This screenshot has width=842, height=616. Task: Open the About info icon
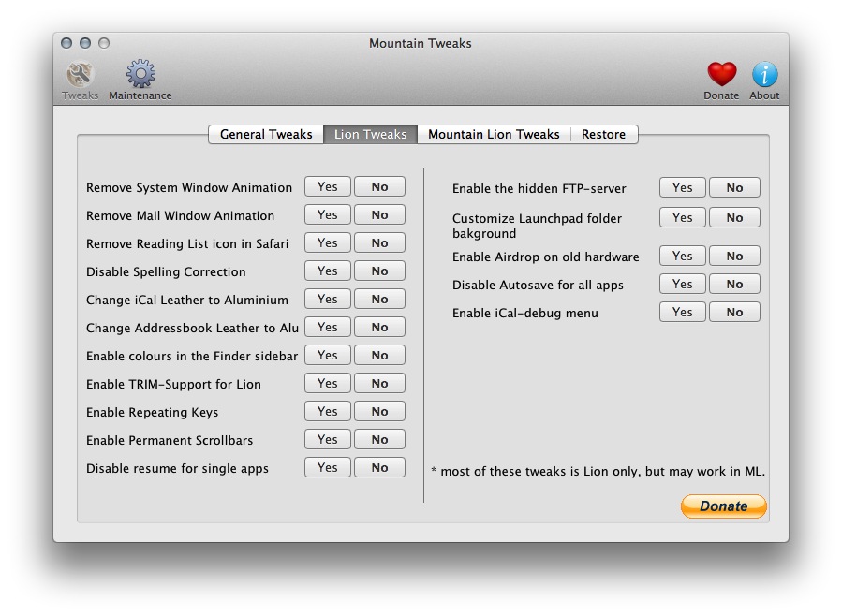point(764,81)
